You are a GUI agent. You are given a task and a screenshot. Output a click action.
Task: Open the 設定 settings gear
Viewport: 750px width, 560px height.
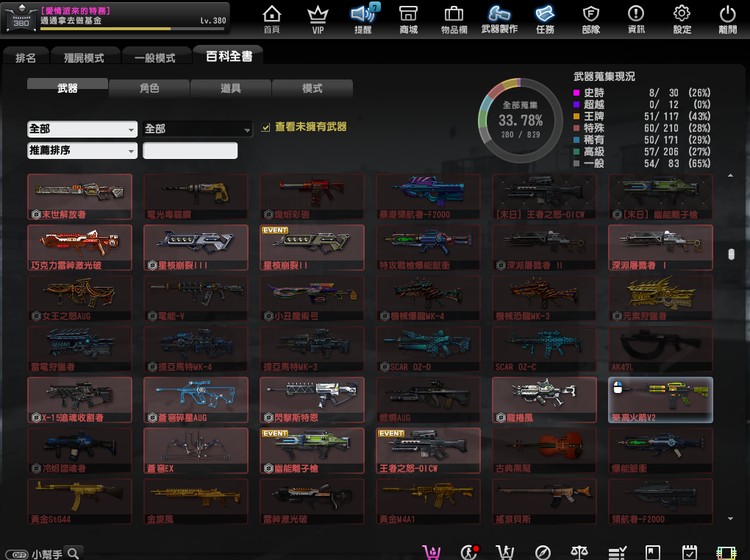click(x=682, y=19)
